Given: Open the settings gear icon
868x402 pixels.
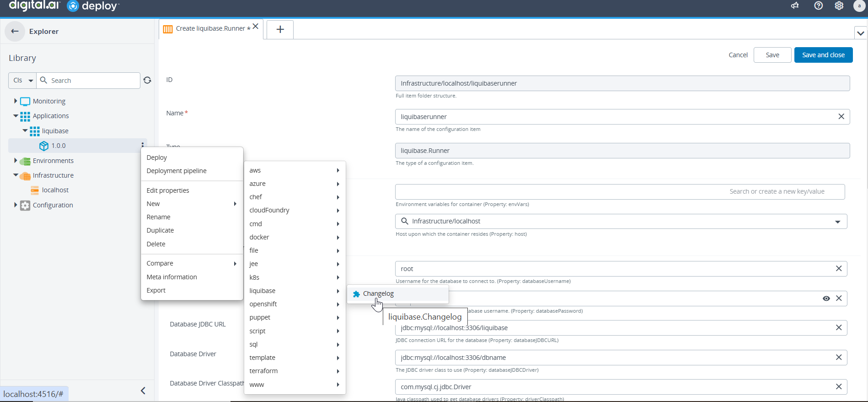Looking at the screenshot, I should click(x=839, y=5).
